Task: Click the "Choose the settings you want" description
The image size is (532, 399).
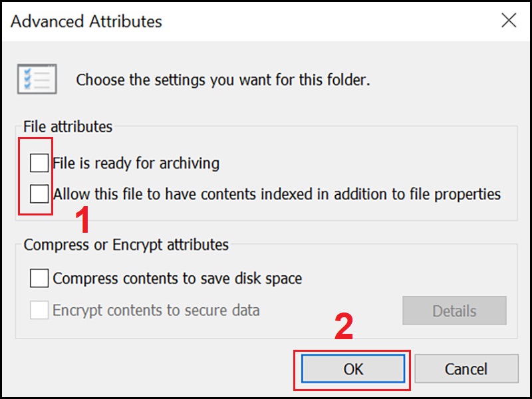Action: coord(223,80)
